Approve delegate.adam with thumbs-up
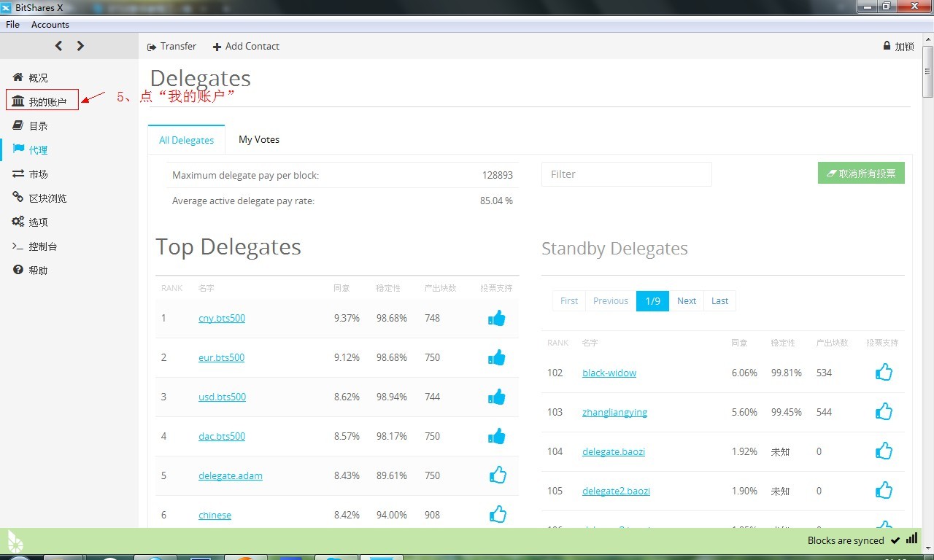The width and height of the screenshot is (934, 560). coord(498,475)
